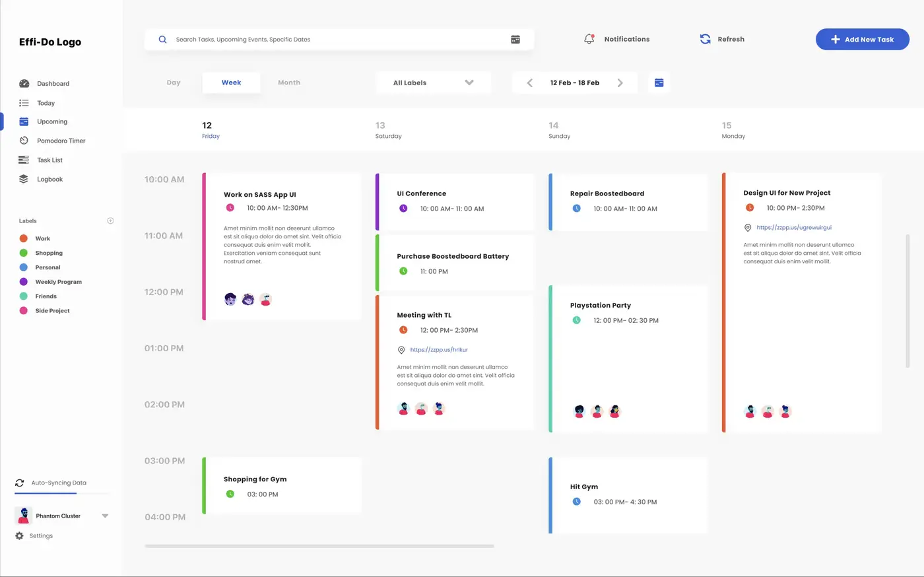Open date picker calendar icon beside date range
924x577 pixels.
(659, 83)
